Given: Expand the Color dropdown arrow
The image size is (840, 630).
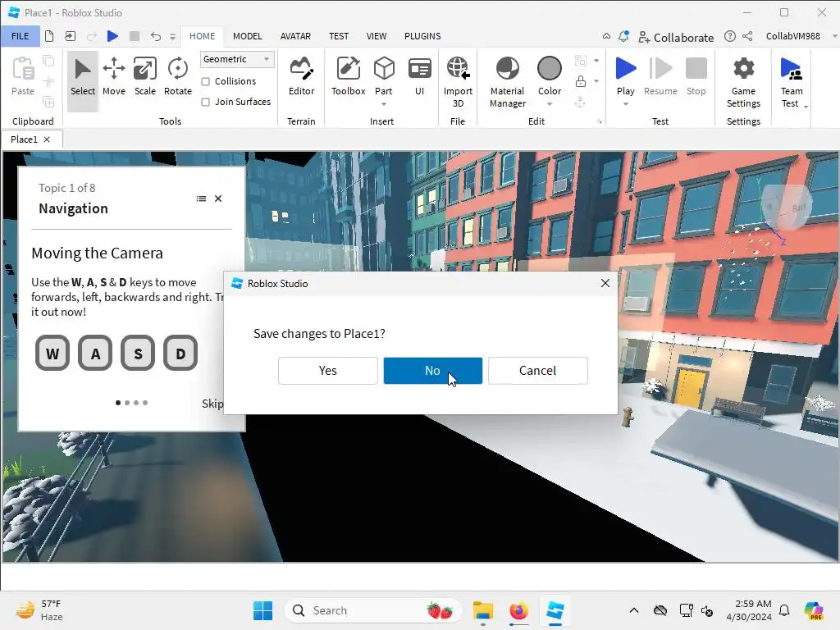Looking at the screenshot, I should [x=549, y=104].
